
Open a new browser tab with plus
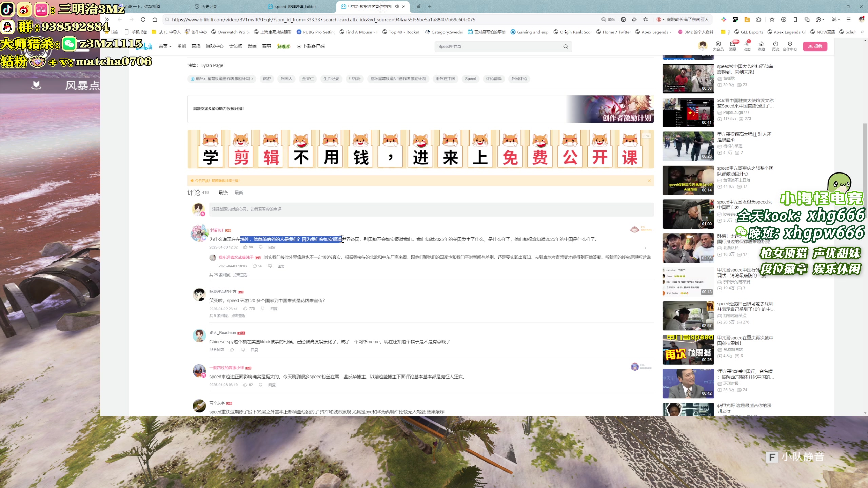coord(430,6)
